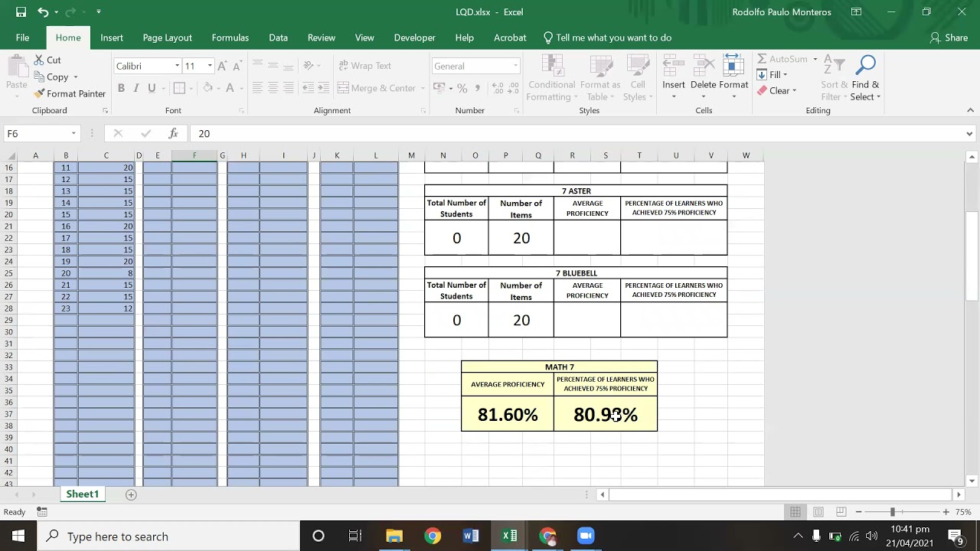Apply Comma Style format
Viewport: 980px width, 551px height.
[x=478, y=88]
